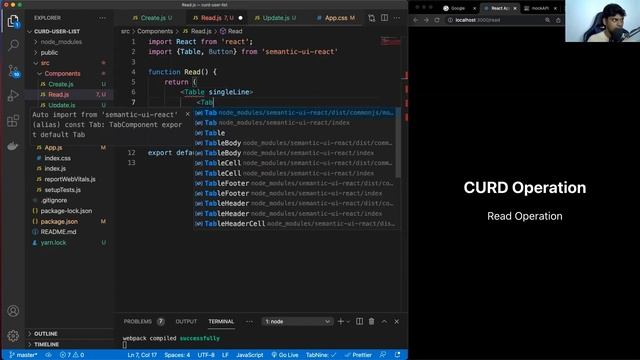Maximize the terminal panel size

[384, 322]
